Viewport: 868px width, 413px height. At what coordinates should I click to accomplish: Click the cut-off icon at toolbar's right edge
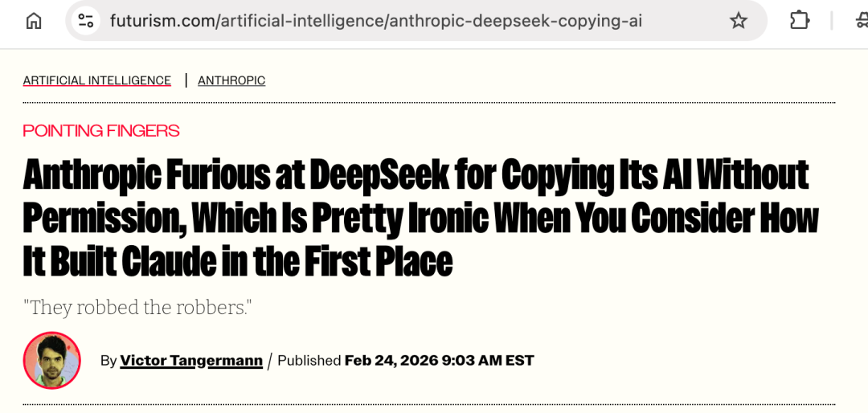pyautogui.click(x=861, y=21)
